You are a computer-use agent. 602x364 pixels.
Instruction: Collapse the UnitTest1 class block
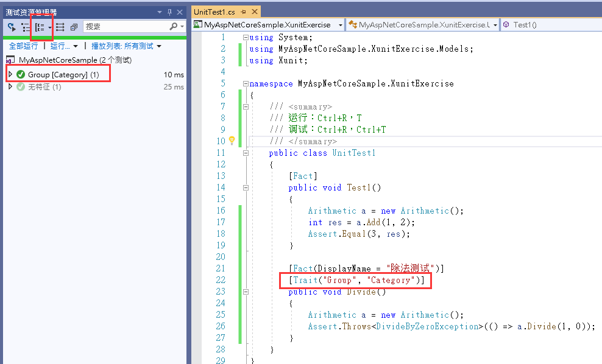point(246,153)
